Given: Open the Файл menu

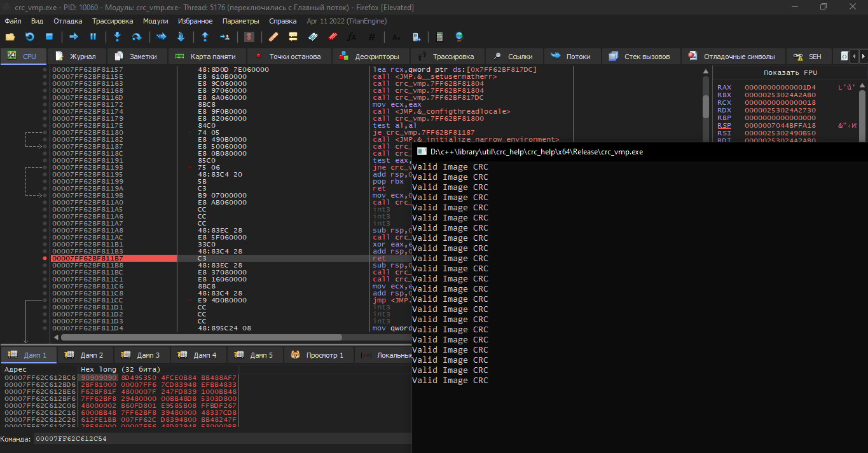Looking at the screenshot, I should pos(13,21).
